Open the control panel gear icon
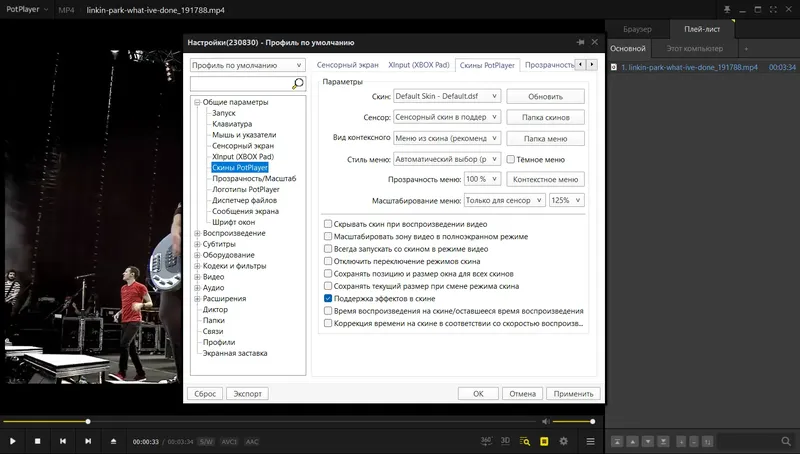800x454 pixels. (x=564, y=441)
